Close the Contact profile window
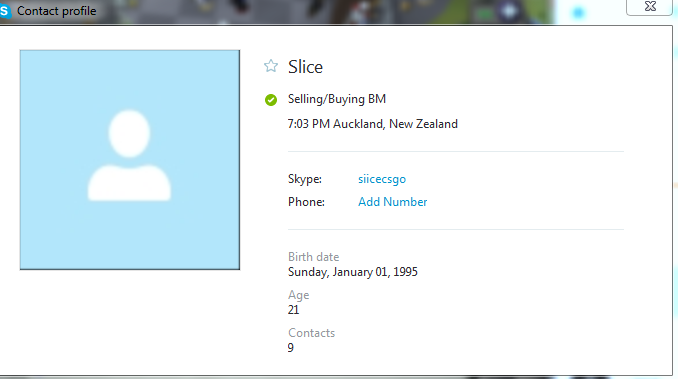The image size is (678, 379). click(650, 6)
